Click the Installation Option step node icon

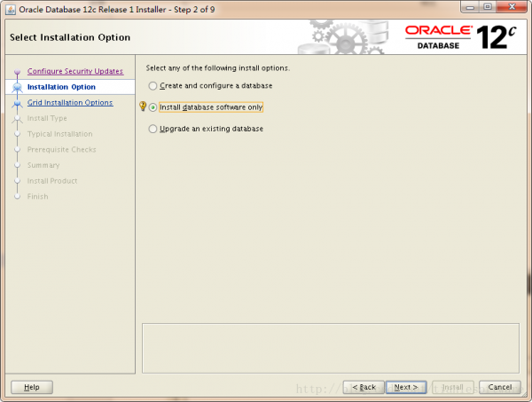tap(17, 88)
